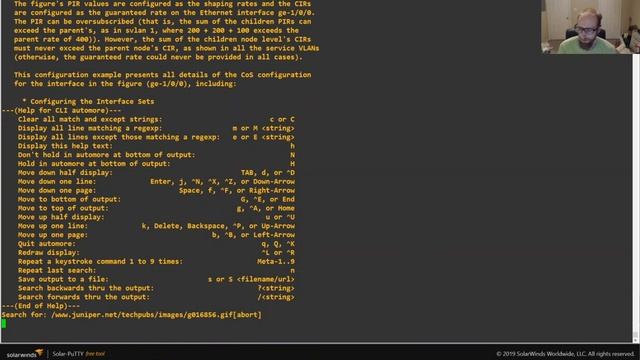Click 'Search forwards thru the output:' line
Screen dimensions: 640x360
pos(156,297)
